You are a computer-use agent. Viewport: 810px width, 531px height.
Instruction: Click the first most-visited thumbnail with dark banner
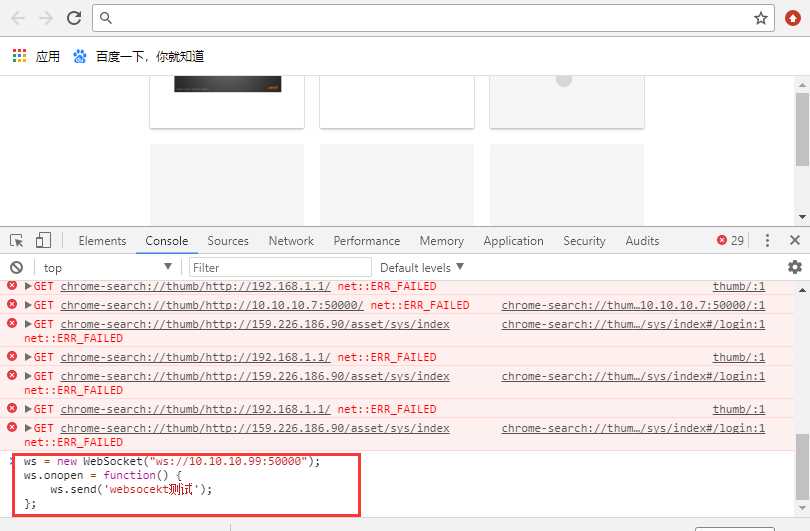(227, 102)
